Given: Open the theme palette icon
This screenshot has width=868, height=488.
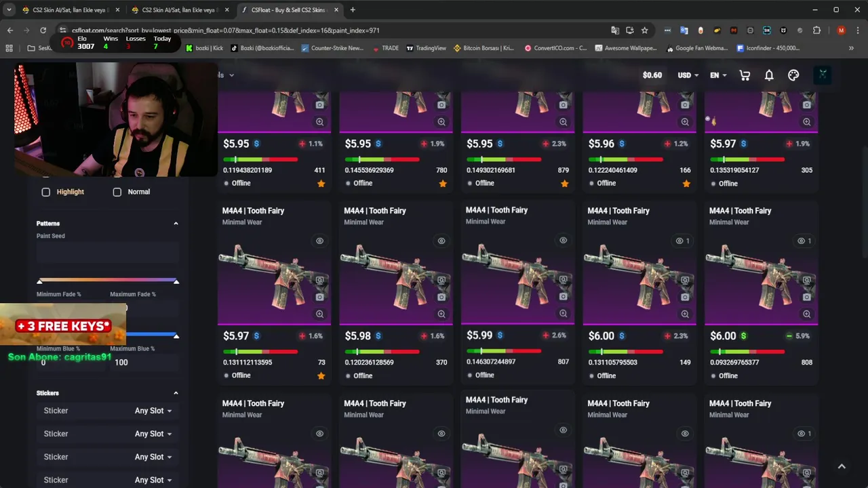Looking at the screenshot, I should click(x=793, y=75).
